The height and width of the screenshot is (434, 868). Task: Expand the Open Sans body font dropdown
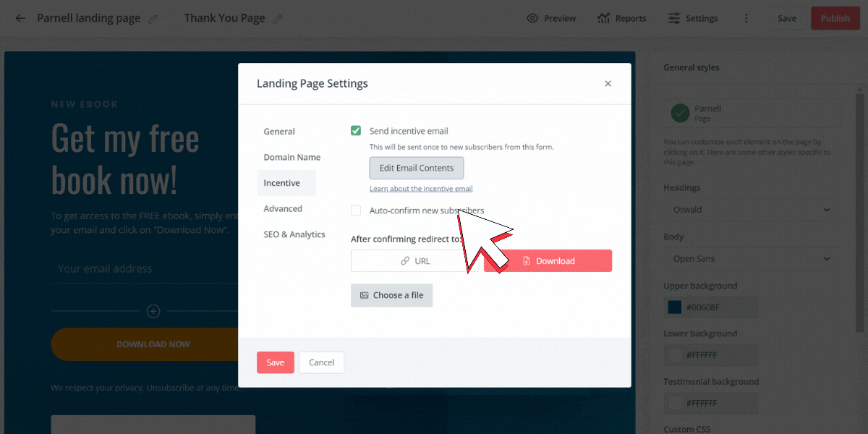coord(752,259)
